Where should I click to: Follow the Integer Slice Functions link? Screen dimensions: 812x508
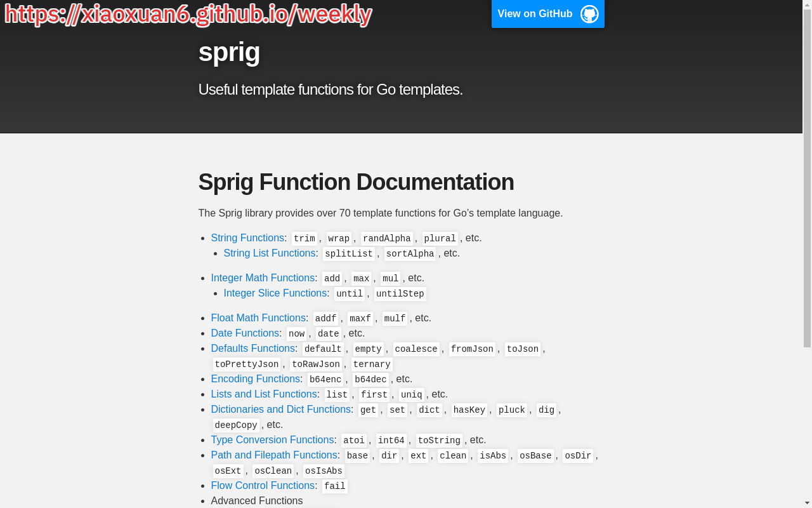(x=275, y=293)
